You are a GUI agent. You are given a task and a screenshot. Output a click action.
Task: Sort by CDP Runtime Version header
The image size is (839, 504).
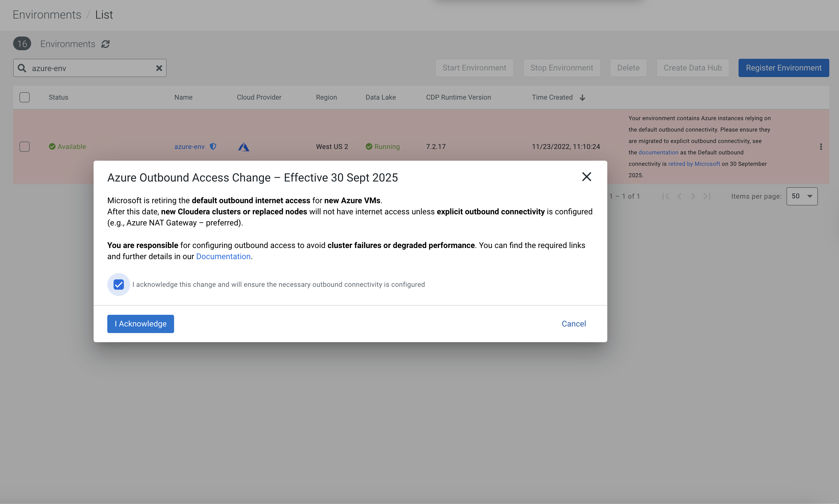(x=458, y=98)
